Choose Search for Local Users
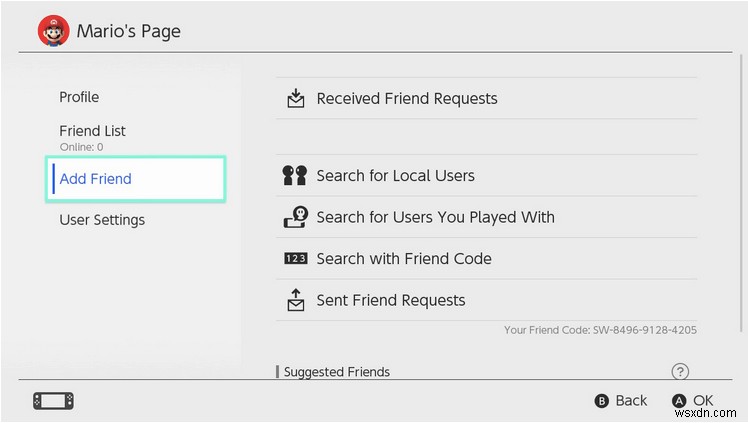This screenshot has height=423, width=748. [395, 176]
